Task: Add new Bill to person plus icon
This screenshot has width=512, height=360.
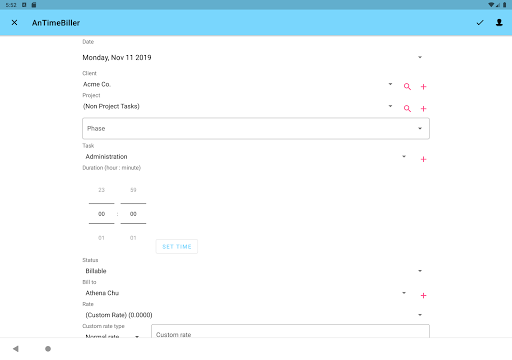Action: click(423, 296)
